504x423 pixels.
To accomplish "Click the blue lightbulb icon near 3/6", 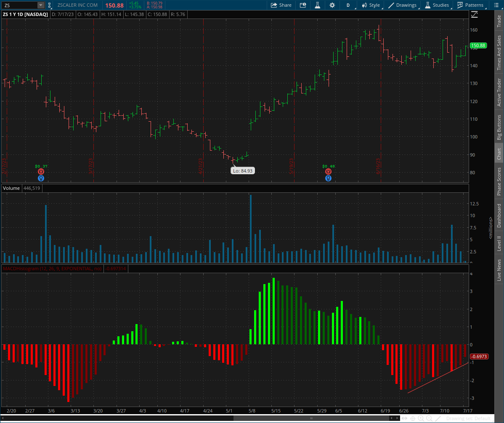I will click(x=41, y=178).
